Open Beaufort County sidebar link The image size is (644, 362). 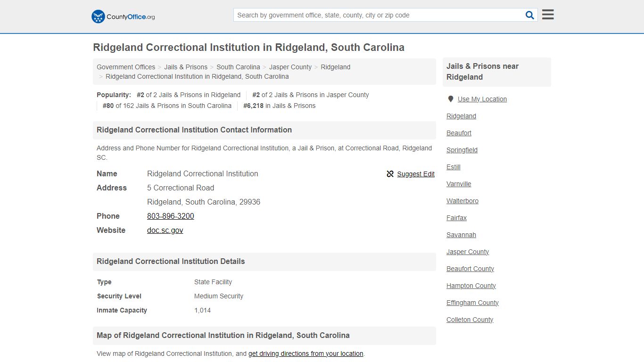[470, 269]
